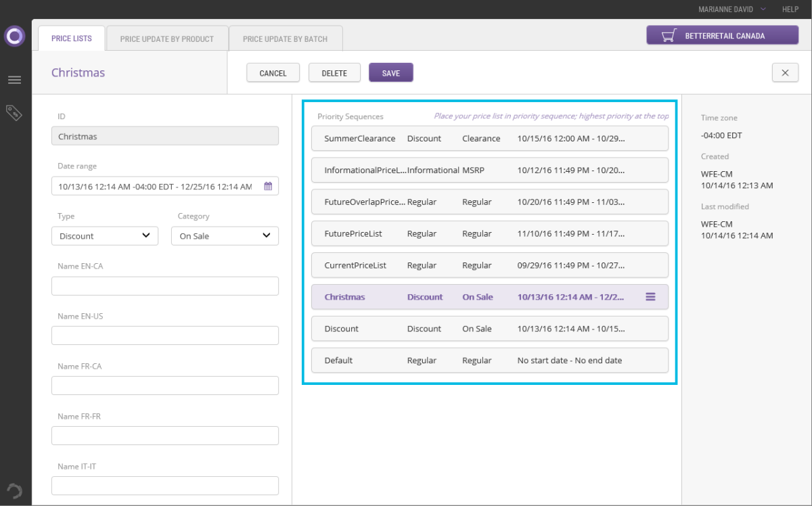
Task: Focus the Name EN-CA text field
Action: pos(165,286)
